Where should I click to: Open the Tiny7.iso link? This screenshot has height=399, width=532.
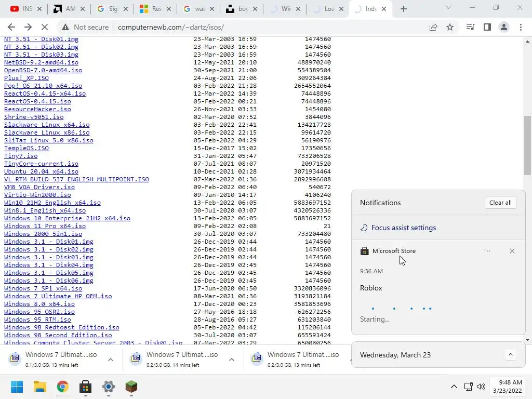21,156
